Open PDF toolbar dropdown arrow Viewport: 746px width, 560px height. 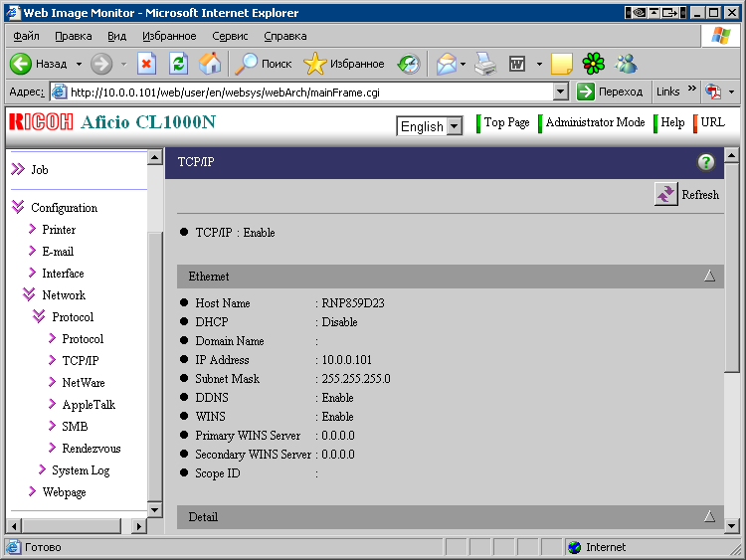click(731, 92)
